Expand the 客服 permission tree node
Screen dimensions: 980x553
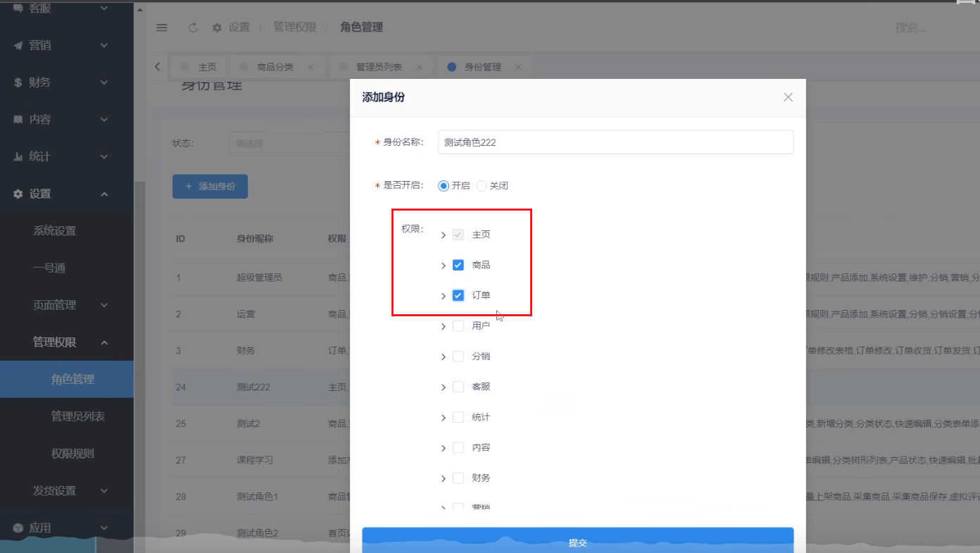444,387
